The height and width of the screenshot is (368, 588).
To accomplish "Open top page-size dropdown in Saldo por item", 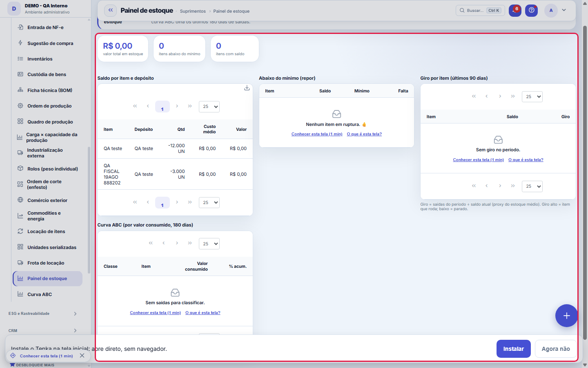I will (x=209, y=107).
